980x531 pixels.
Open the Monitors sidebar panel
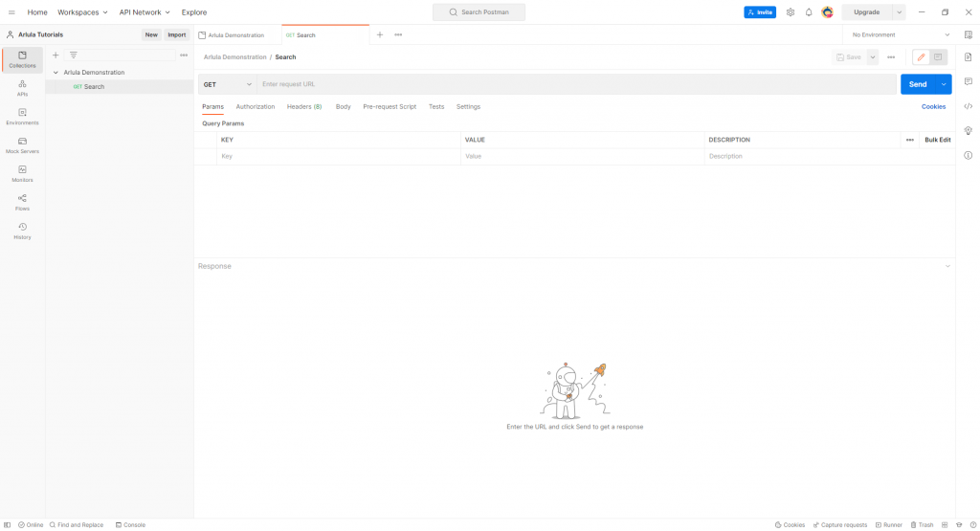(23, 174)
